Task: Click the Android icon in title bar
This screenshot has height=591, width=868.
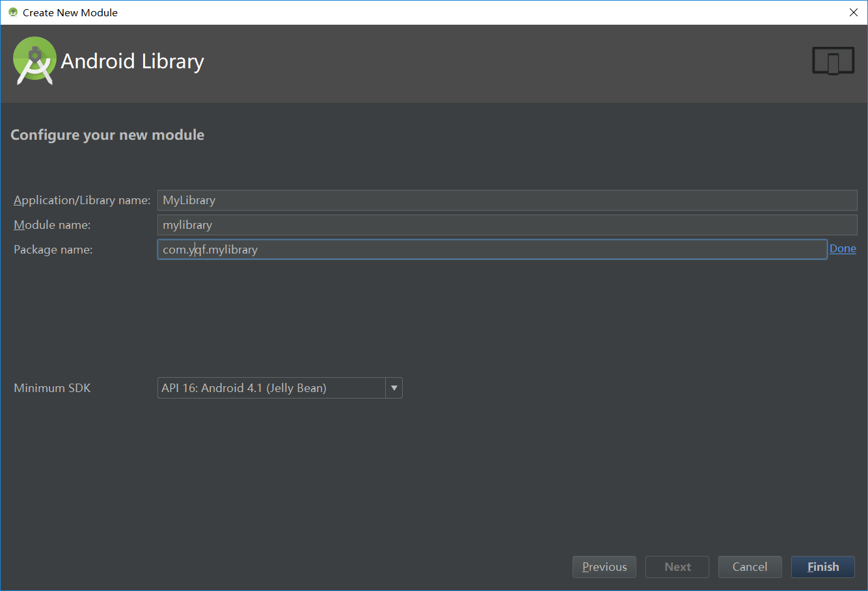Action: pyautogui.click(x=12, y=12)
